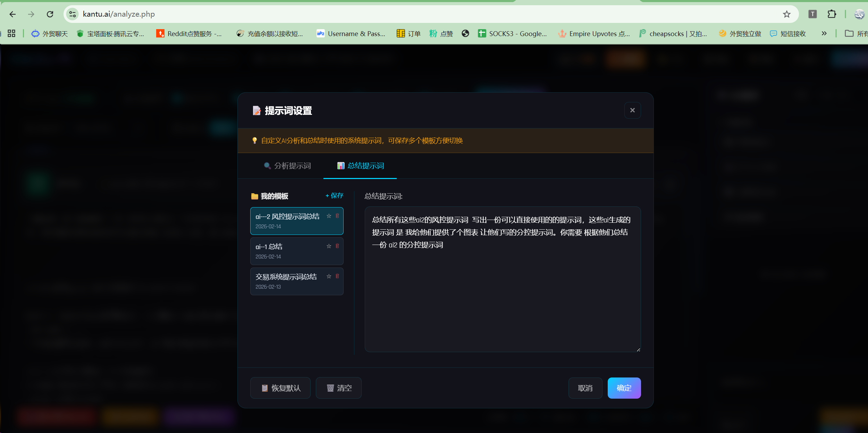Delete the ai--2 风控提示词总结 template

point(337,216)
